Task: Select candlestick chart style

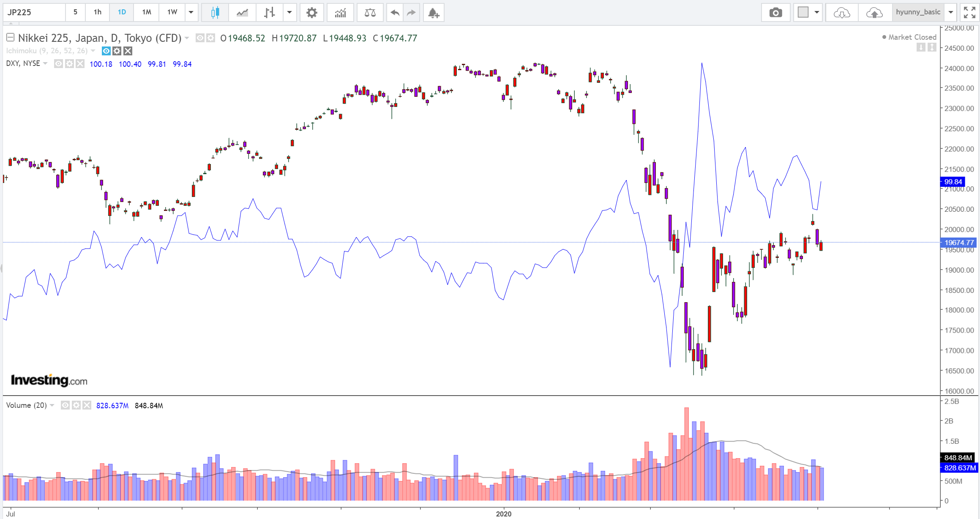Action: [215, 12]
